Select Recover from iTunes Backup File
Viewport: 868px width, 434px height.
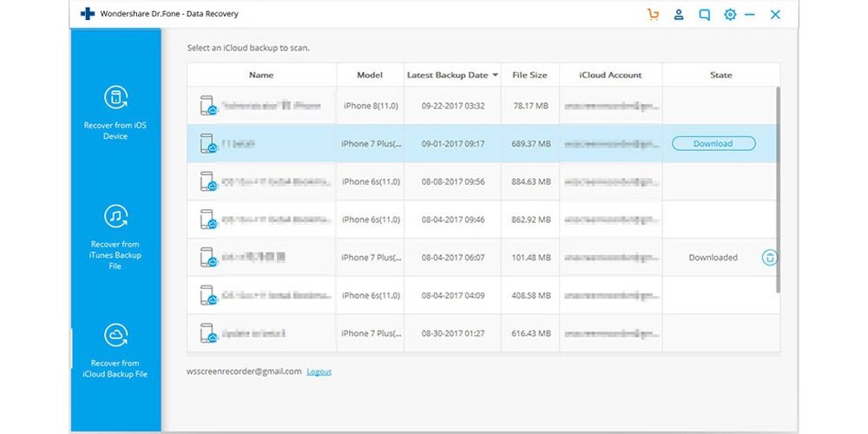115,238
